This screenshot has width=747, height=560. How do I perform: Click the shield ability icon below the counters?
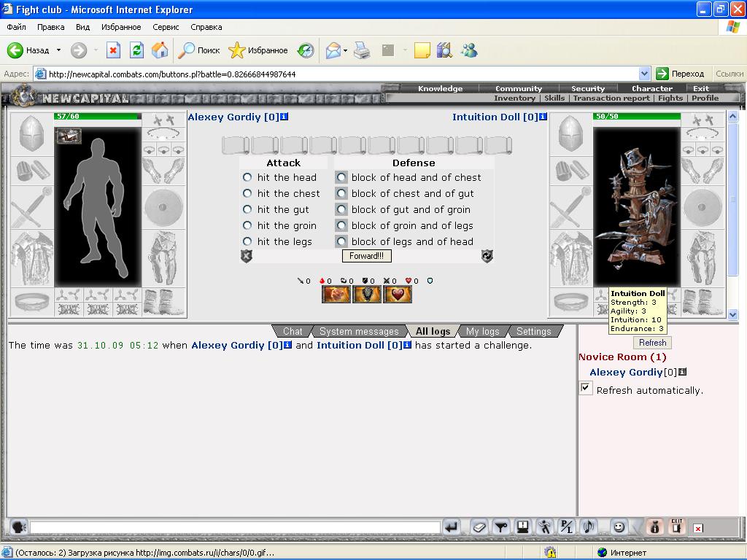[x=367, y=295]
